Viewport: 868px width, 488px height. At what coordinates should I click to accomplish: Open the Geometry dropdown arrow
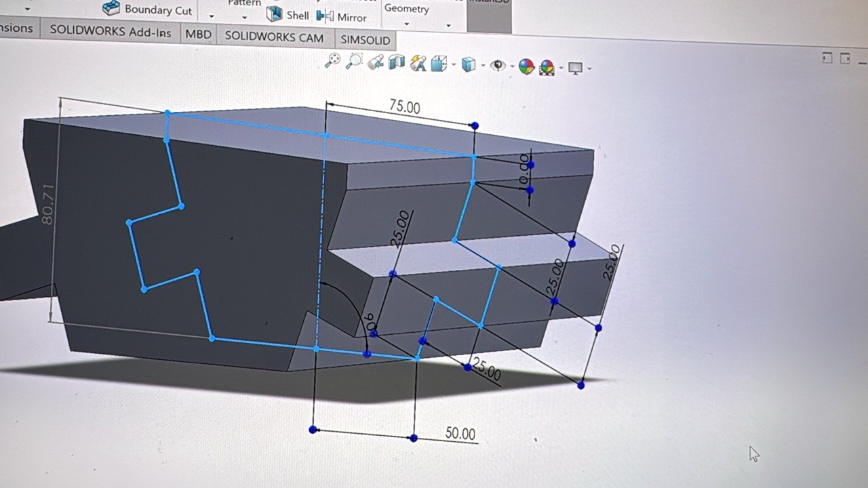pos(407,24)
